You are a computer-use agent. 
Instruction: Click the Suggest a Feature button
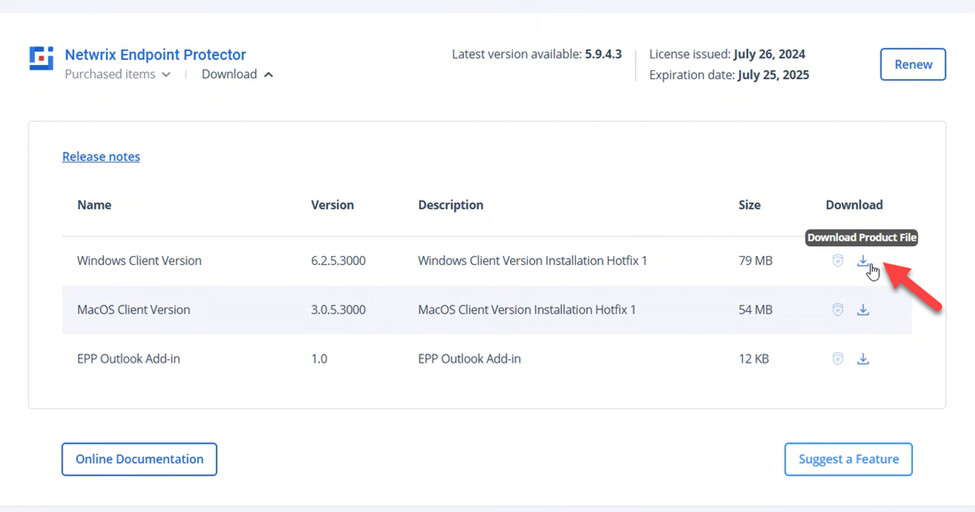[848, 459]
